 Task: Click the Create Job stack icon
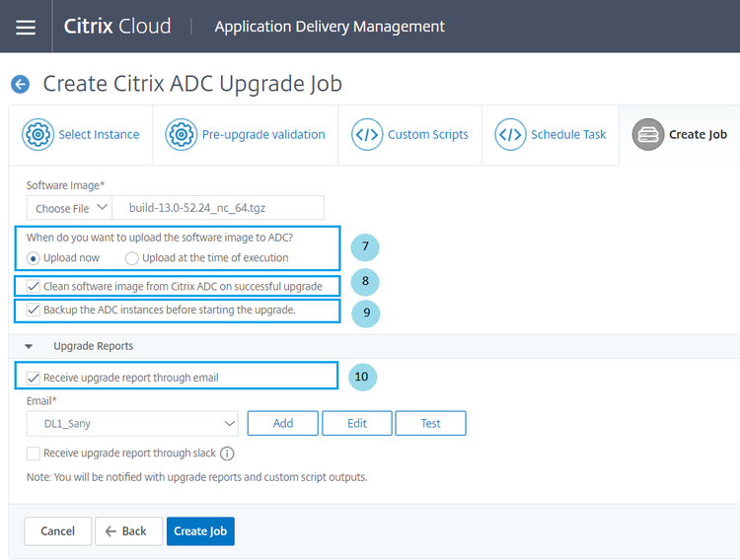(648, 134)
